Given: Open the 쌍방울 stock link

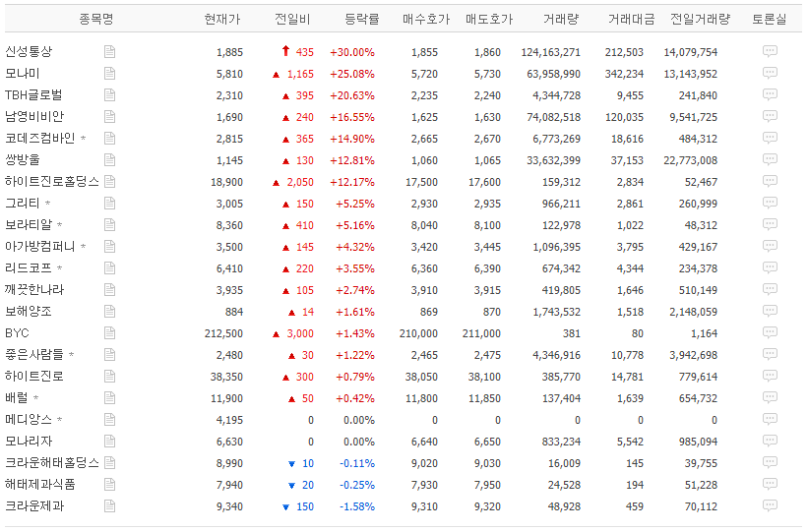Looking at the screenshot, I should [x=23, y=159].
